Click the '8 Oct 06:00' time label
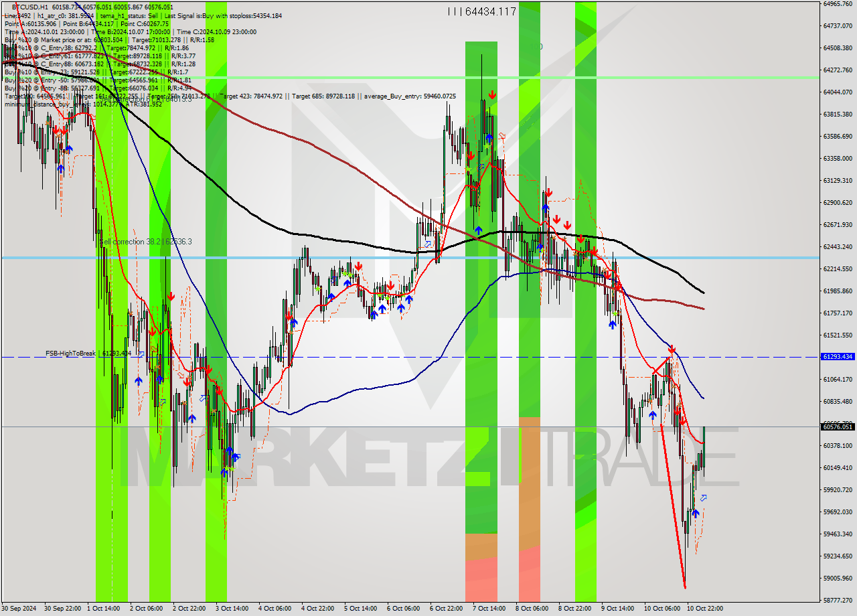 pos(532,609)
